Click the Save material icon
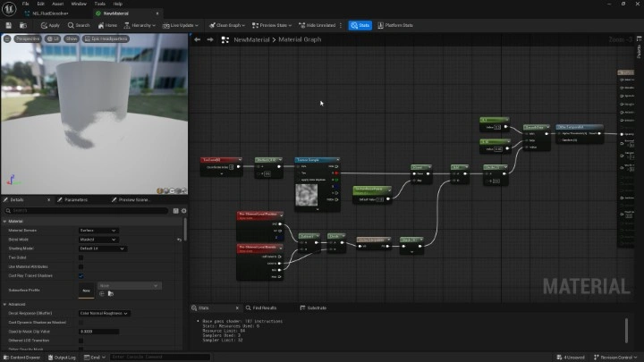 click(x=8, y=25)
